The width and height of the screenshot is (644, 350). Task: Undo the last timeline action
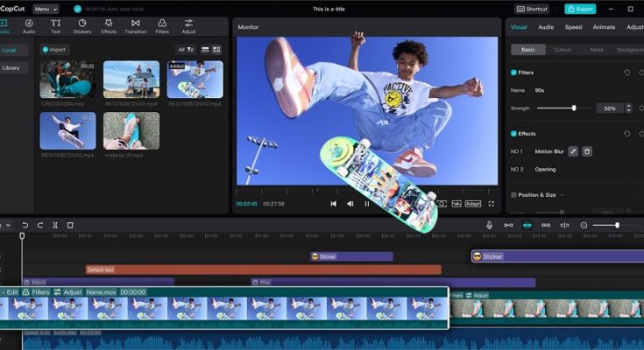25,225
